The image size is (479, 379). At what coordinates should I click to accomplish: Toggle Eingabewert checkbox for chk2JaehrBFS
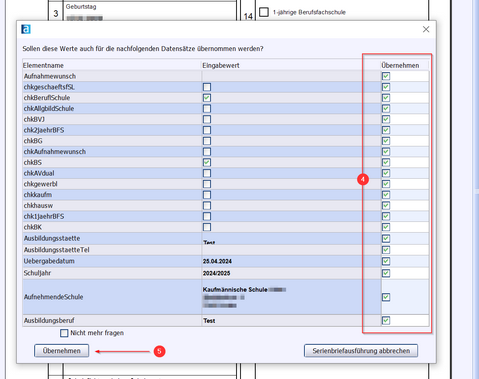[x=207, y=130]
